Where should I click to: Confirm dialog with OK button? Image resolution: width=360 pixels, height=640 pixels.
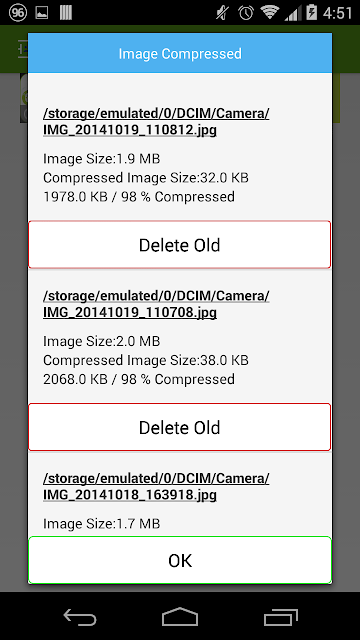pos(180,560)
